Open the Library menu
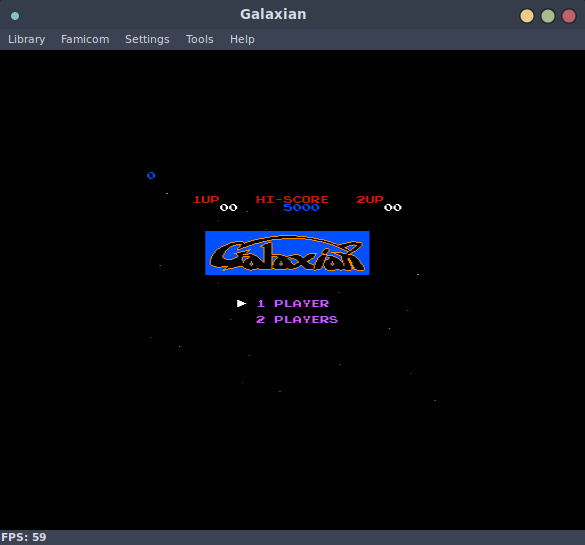Image resolution: width=585 pixels, height=545 pixels. (26, 39)
